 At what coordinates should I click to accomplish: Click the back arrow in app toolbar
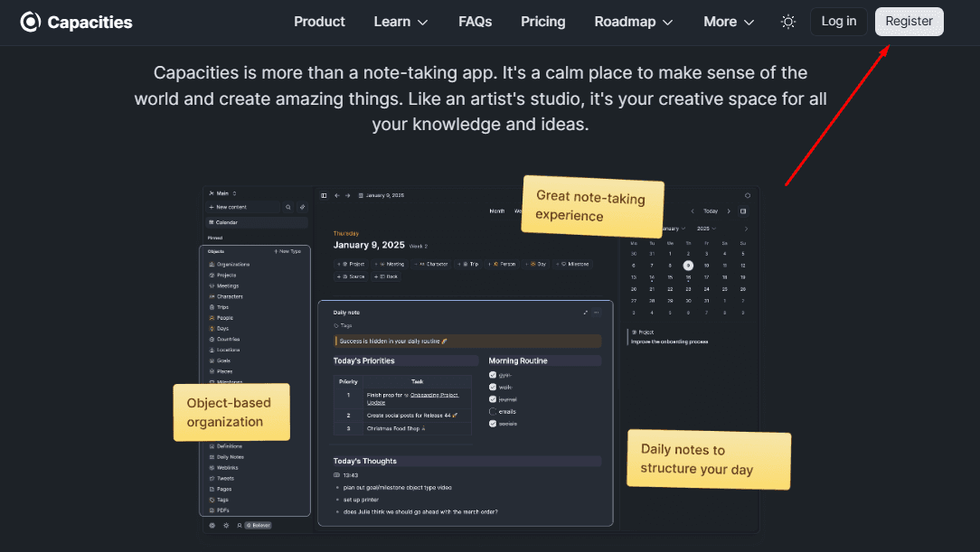[337, 195]
